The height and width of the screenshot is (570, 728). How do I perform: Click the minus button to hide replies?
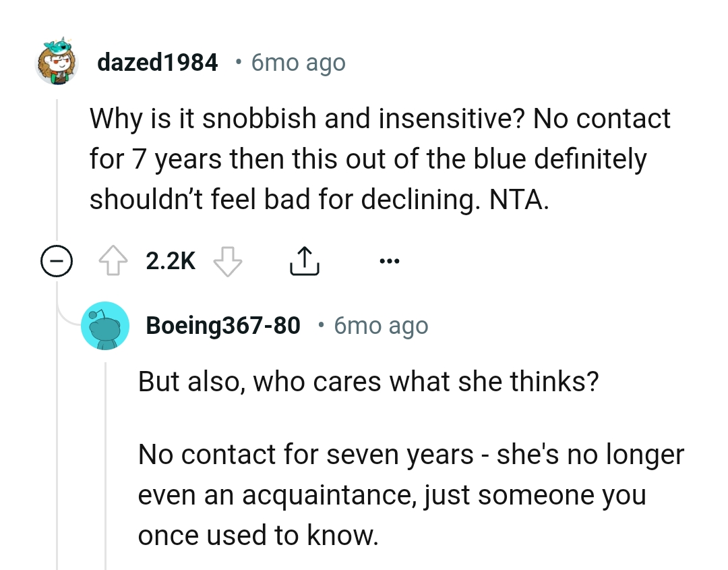click(57, 260)
